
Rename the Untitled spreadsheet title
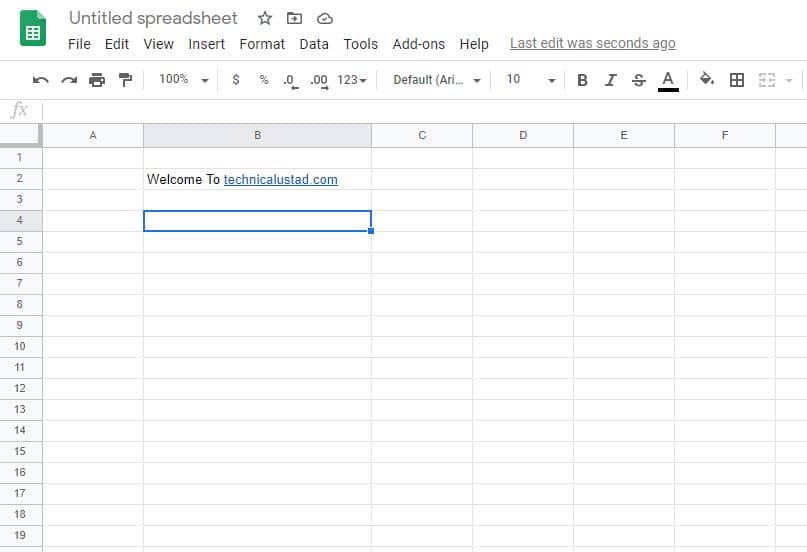point(153,19)
